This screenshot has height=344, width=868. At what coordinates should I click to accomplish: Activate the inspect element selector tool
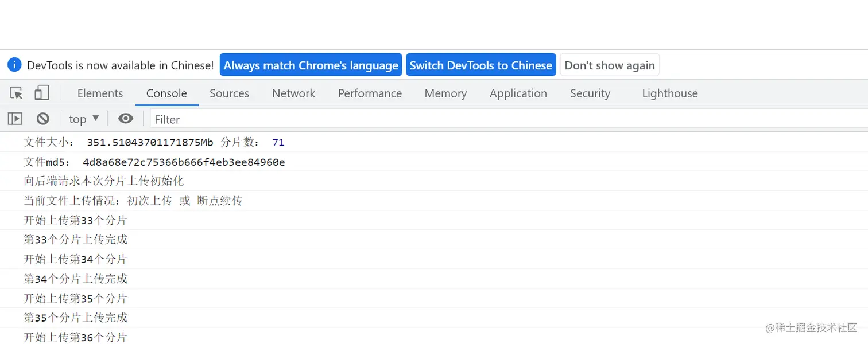pyautogui.click(x=16, y=93)
